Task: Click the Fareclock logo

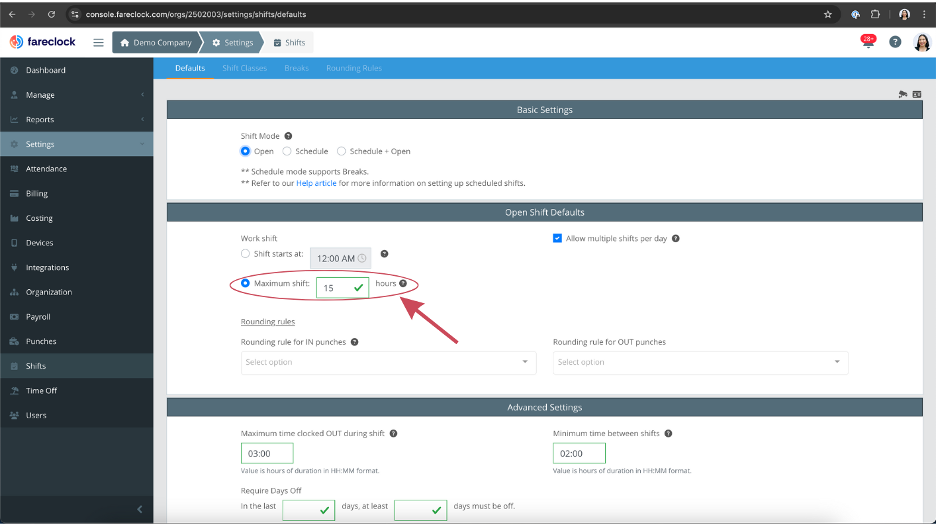Action: click(42, 42)
